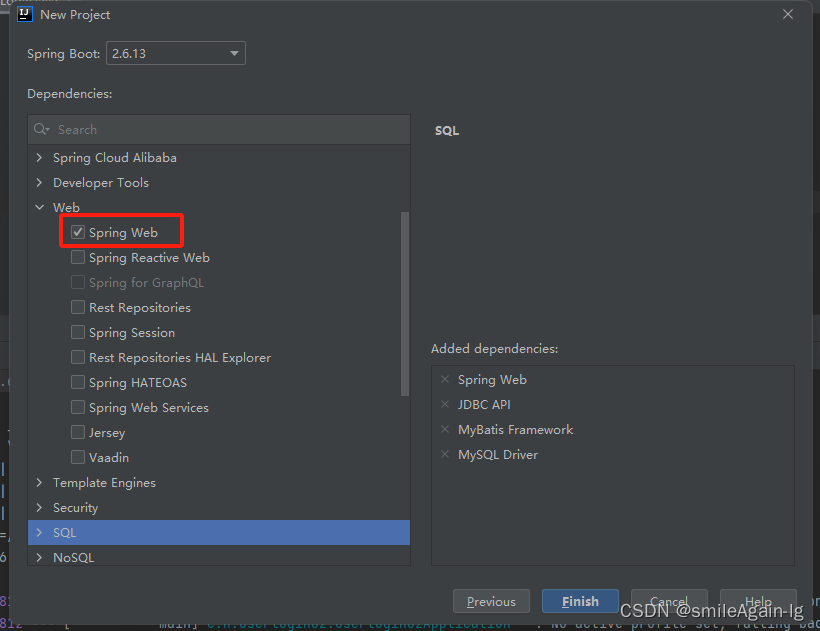This screenshot has height=631, width=820.
Task: Click 'Spring Web' in added dependencies list
Action: click(x=492, y=380)
